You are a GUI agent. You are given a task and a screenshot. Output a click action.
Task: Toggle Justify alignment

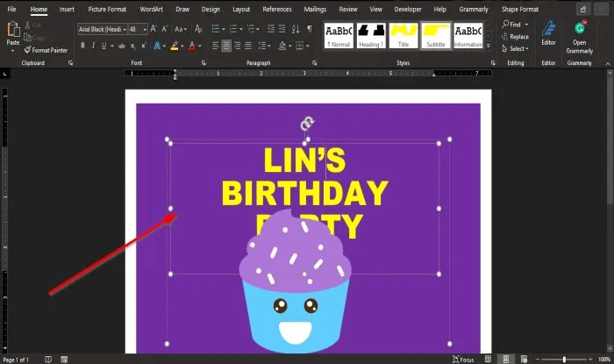click(x=248, y=46)
